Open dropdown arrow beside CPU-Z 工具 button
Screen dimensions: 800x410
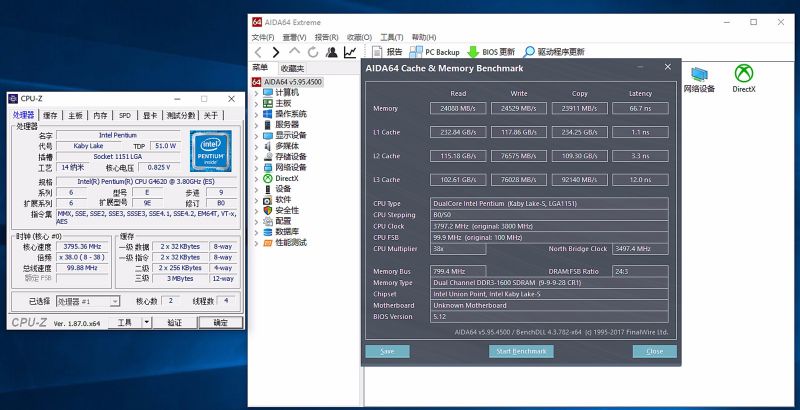click(146, 322)
